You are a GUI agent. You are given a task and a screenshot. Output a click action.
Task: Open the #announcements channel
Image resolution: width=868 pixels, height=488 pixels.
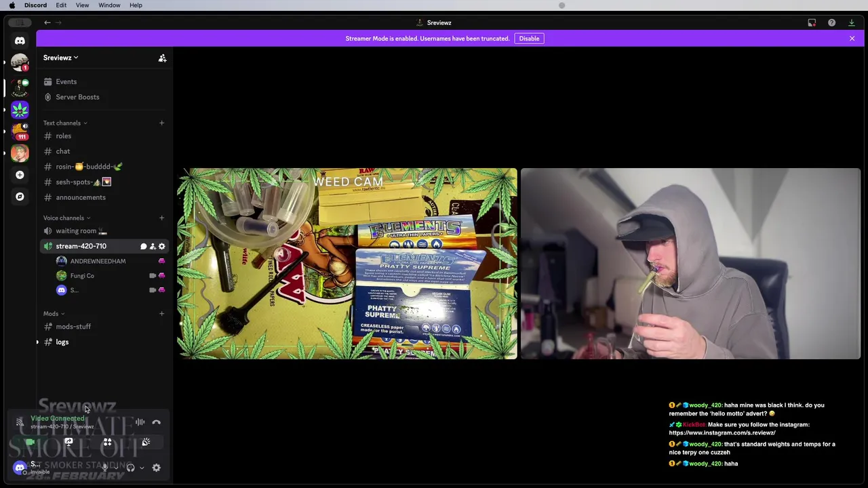(x=81, y=197)
